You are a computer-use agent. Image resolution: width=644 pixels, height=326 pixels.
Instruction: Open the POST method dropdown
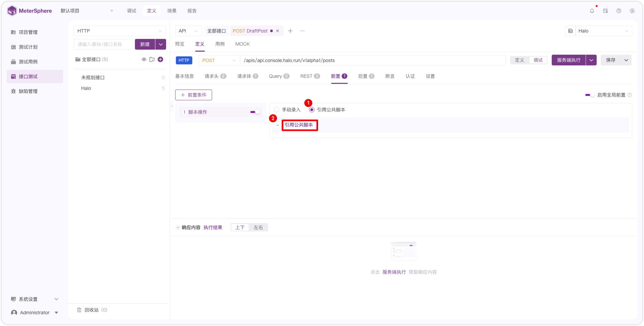coord(219,60)
